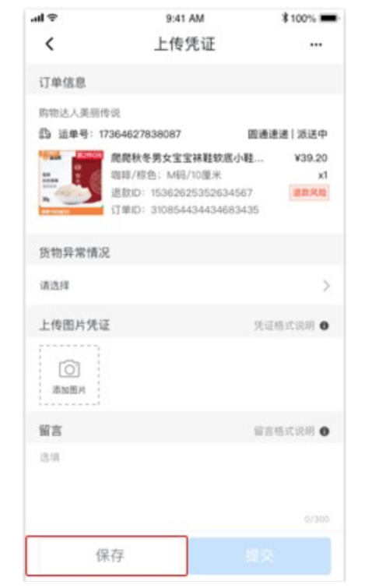Expand the 请选择 cargo abnormality selector
Viewport: 365px width, 588px height.
[x=184, y=286]
